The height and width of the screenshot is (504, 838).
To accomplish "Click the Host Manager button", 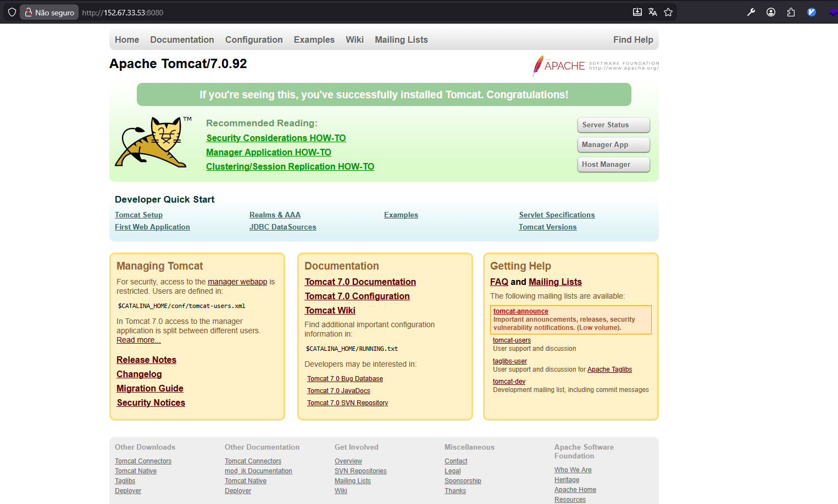I will pos(613,165).
